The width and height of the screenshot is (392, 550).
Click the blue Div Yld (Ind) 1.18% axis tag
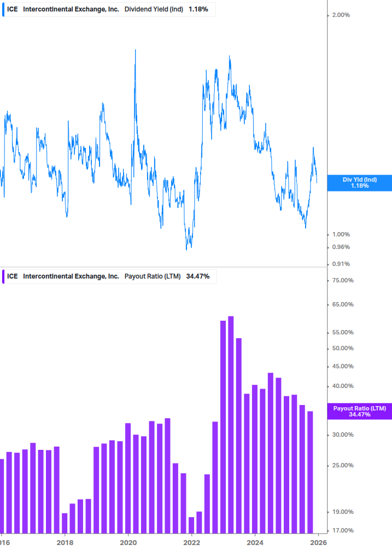click(x=359, y=183)
